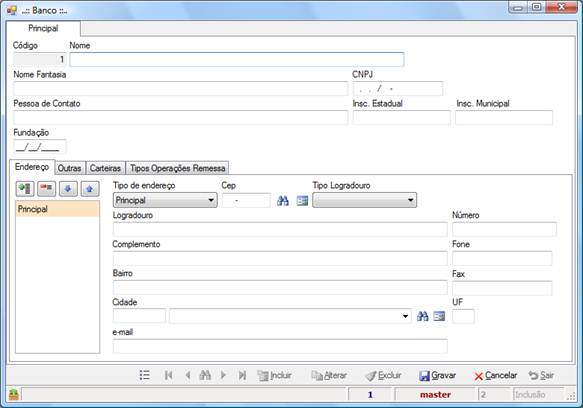Screen dimensions: 583x408
Task: Search Cep with the binoculars icon
Action: (x=283, y=201)
